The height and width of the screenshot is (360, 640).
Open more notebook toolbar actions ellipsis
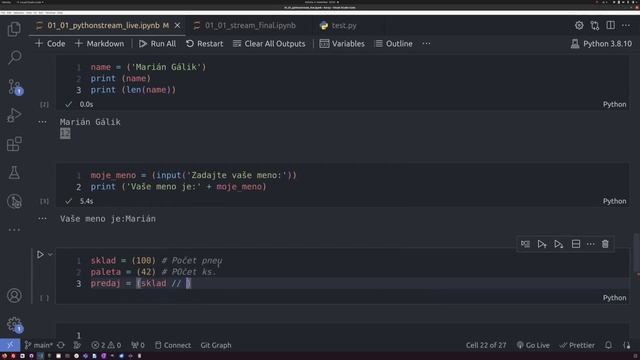(x=426, y=44)
